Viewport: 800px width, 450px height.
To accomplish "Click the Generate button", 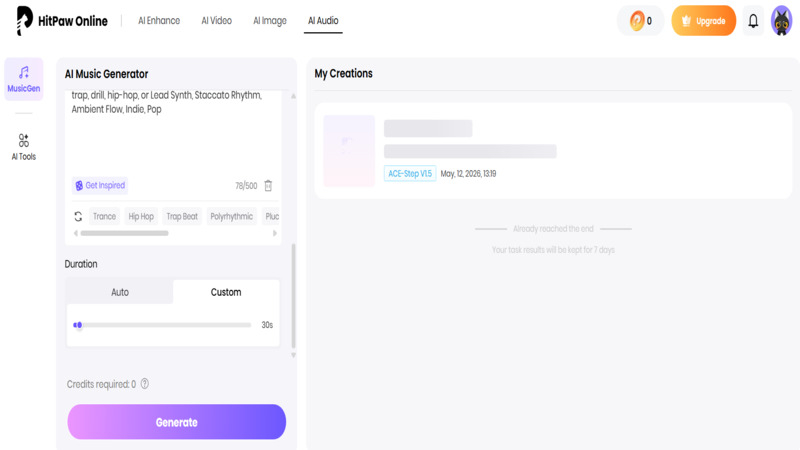I will (x=177, y=422).
